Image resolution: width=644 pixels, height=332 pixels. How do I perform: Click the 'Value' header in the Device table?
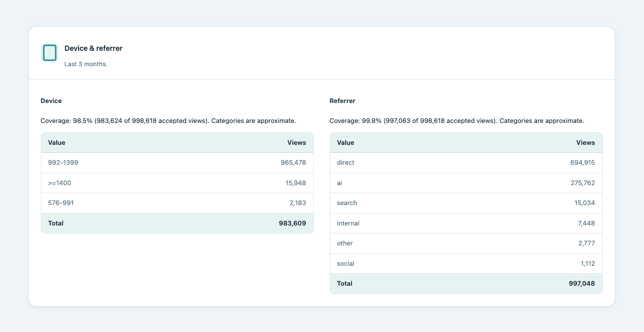pyautogui.click(x=57, y=142)
